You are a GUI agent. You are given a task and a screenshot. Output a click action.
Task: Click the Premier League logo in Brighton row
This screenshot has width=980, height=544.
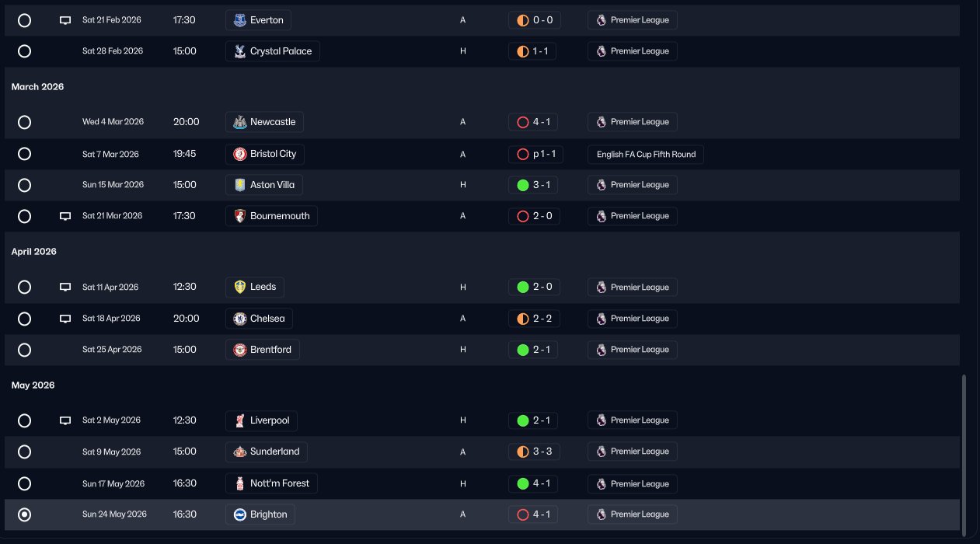click(601, 514)
